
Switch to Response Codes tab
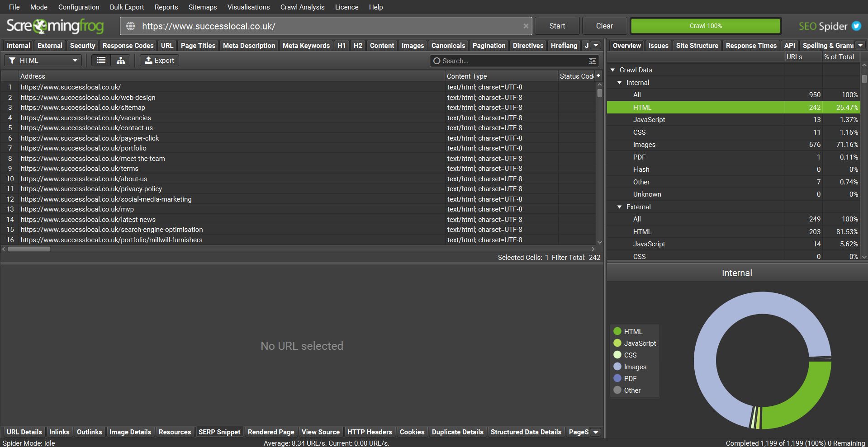[x=128, y=46]
